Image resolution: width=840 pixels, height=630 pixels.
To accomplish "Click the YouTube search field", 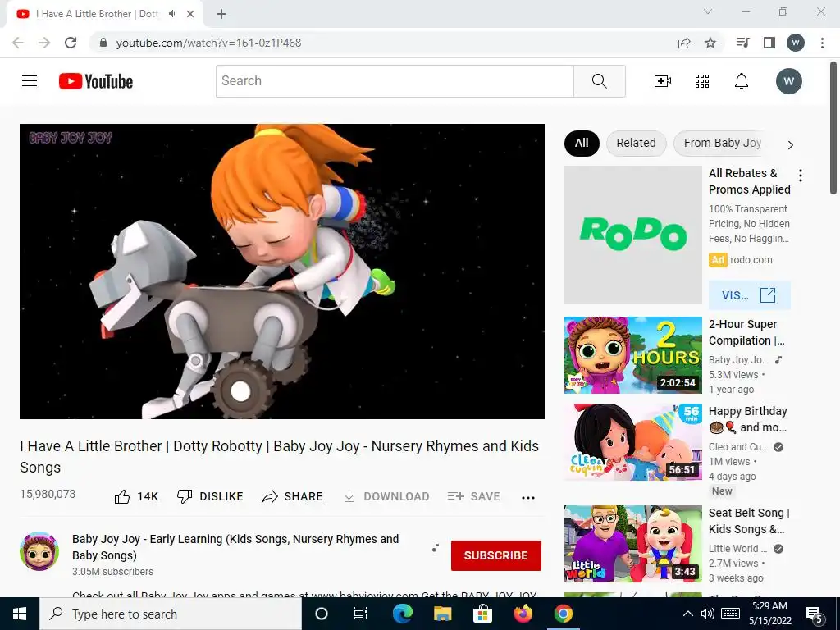I will (x=395, y=81).
